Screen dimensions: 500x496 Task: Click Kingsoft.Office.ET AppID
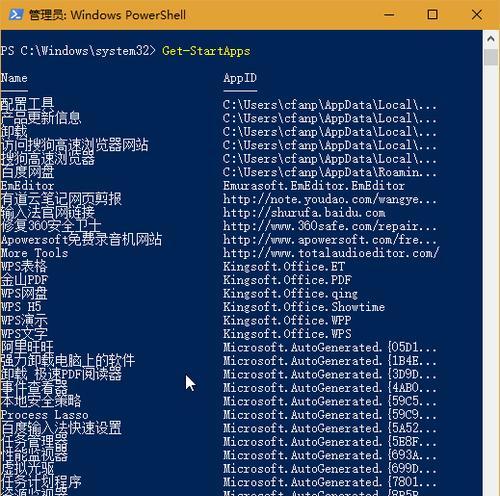[284, 267]
